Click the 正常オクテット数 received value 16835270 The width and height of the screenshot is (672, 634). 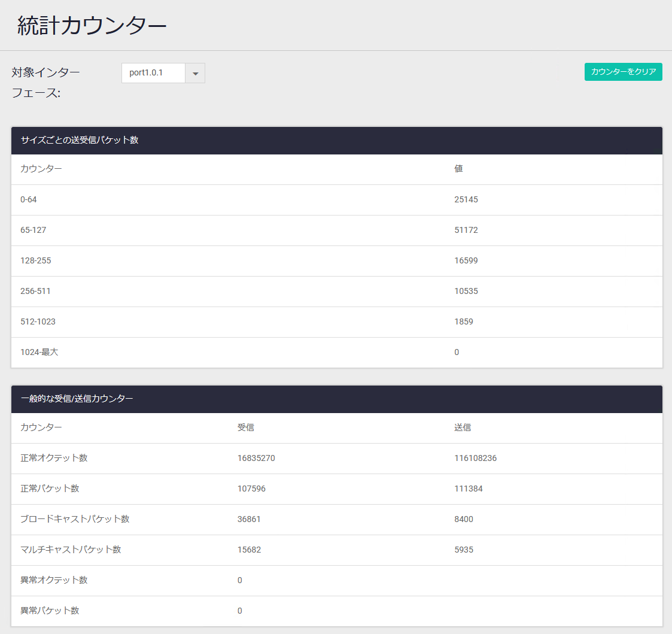coord(256,458)
